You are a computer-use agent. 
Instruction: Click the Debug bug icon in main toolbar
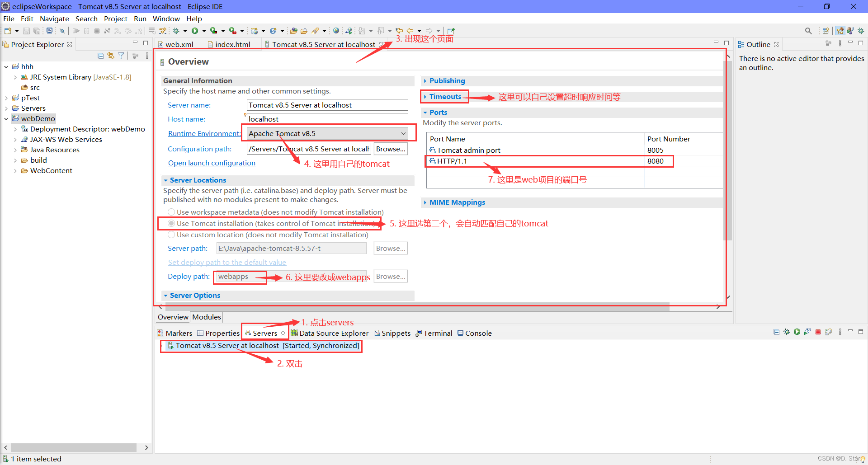[176, 31]
